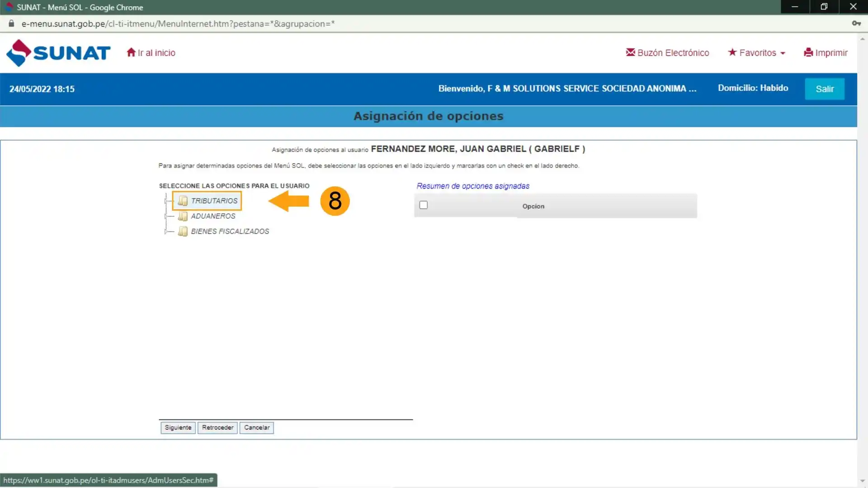
Task: Click the page scrollbar down arrow
Action: 863,481
